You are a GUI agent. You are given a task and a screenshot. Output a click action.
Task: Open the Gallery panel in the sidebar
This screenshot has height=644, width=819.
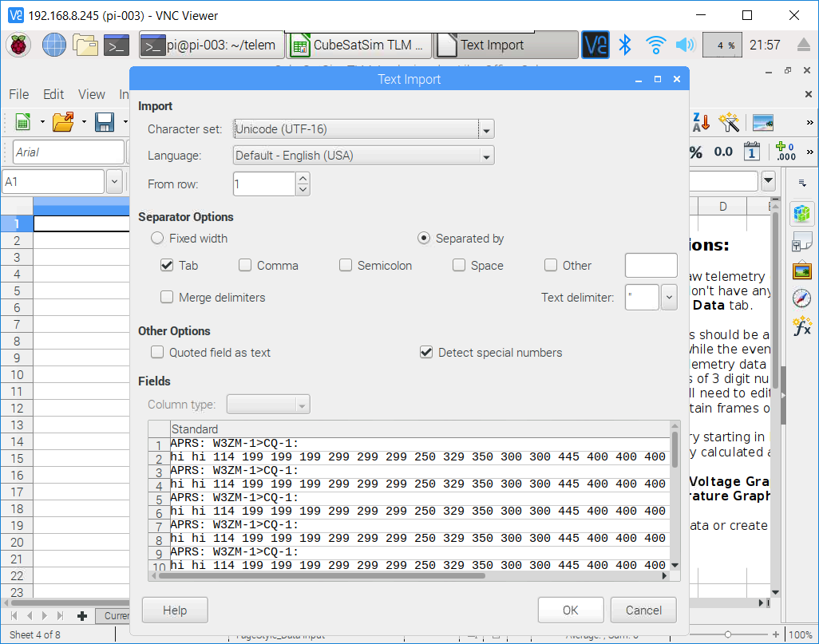[x=802, y=270]
